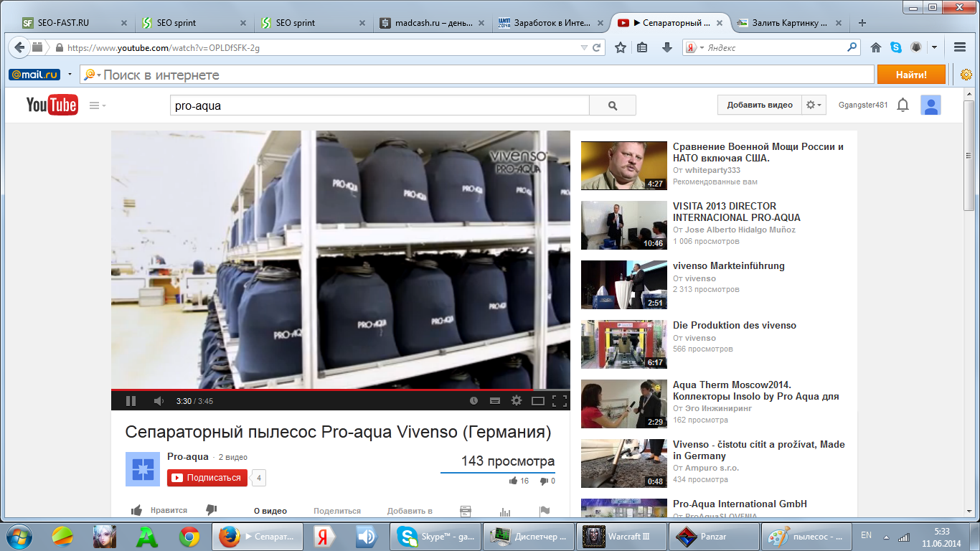The image size is (980, 551).
Task: Mute the video with the speaker icon
Action: [x=159, y=401]
